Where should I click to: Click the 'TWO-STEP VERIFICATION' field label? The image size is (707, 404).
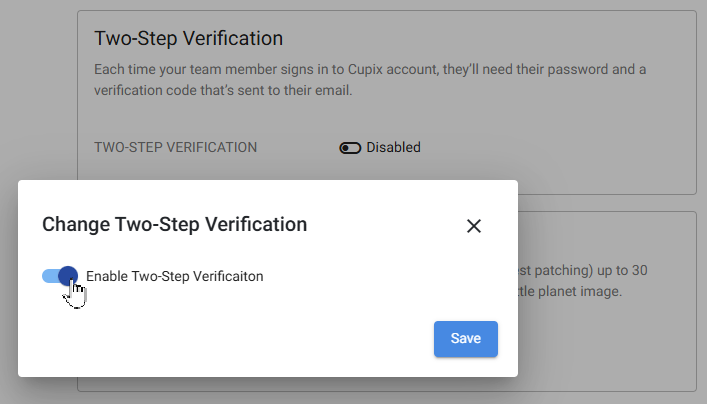(175, 147)
